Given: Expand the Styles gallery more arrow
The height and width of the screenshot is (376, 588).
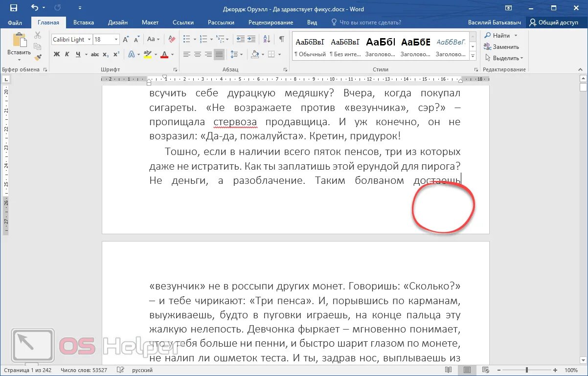Looking at the screenshot, I should click(473, 57).
